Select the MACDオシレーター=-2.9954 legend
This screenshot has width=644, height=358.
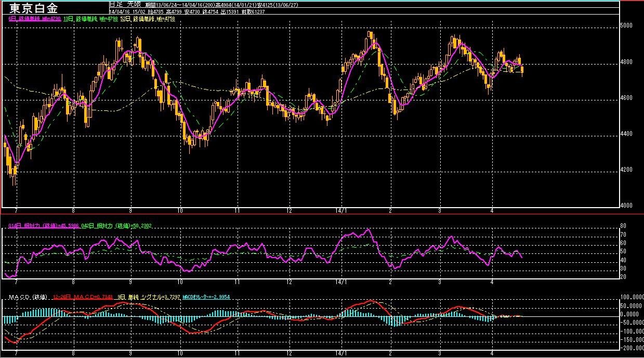[x=206, y=298]
